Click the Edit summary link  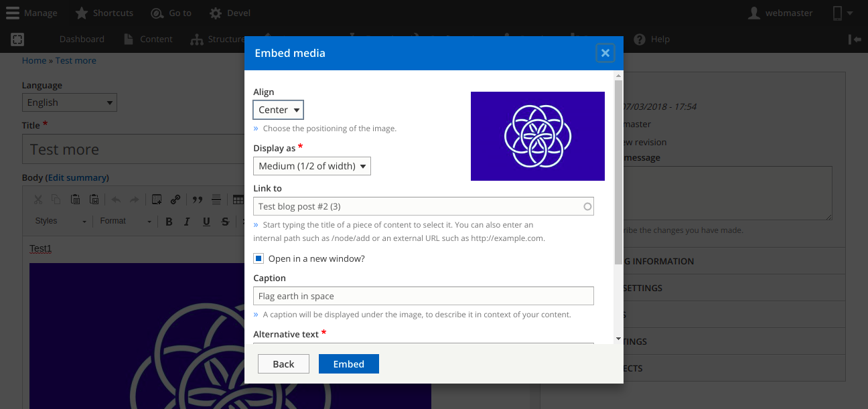coord(78,177)
